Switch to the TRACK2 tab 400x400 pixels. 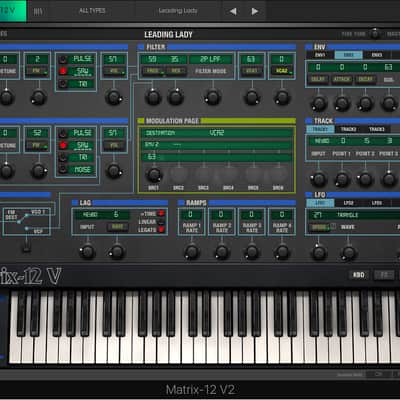pyautogui.click(x=348, y=129)
